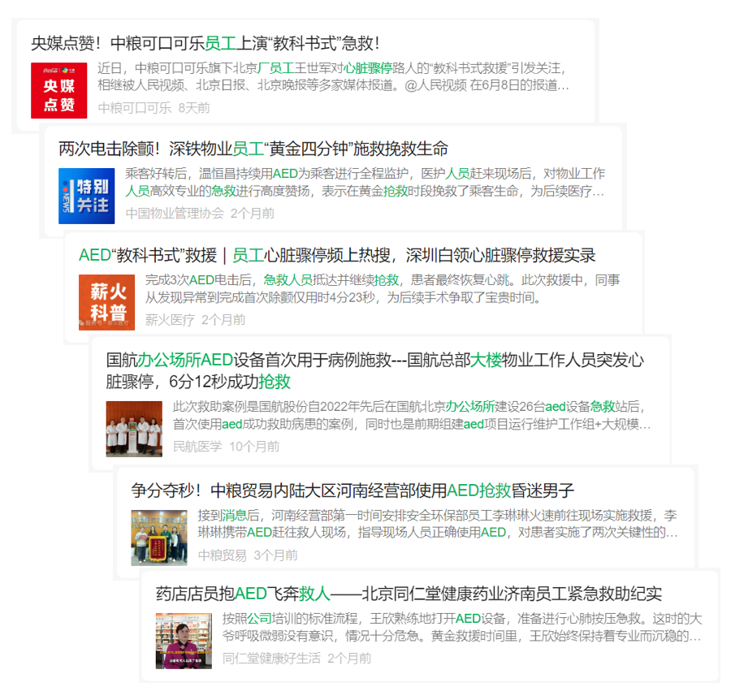Image resolution: width=731 pixels, height=700 pixels.
Task: Open headline 央媒点赞！中粮可口可乐员工 article
Action: click(205, 43)
